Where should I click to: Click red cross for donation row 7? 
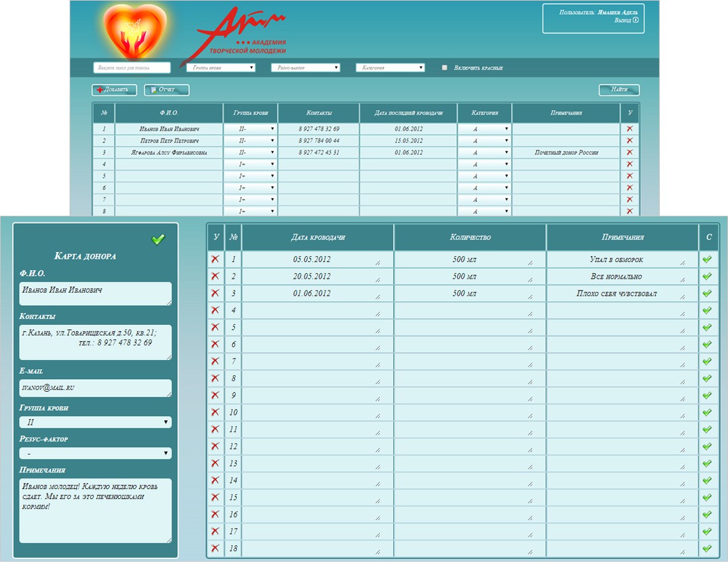[x=215, y=361]
